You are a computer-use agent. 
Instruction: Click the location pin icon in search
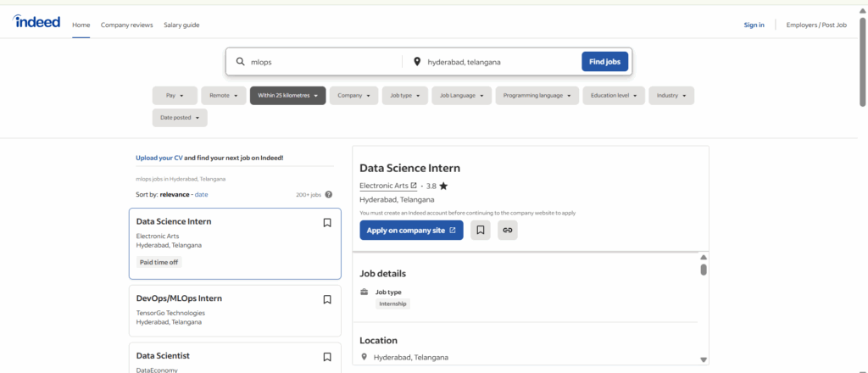click(417, 62)
